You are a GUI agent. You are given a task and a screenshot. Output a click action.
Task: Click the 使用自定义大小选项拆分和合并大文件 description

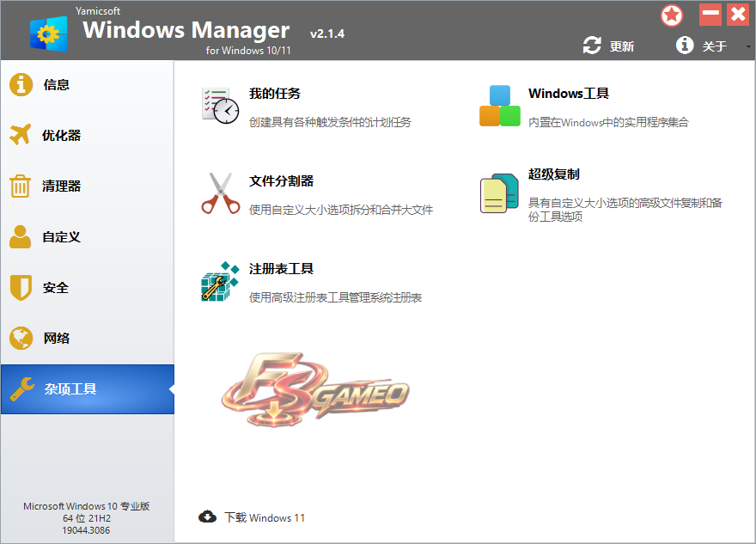(x=341, y=210)
